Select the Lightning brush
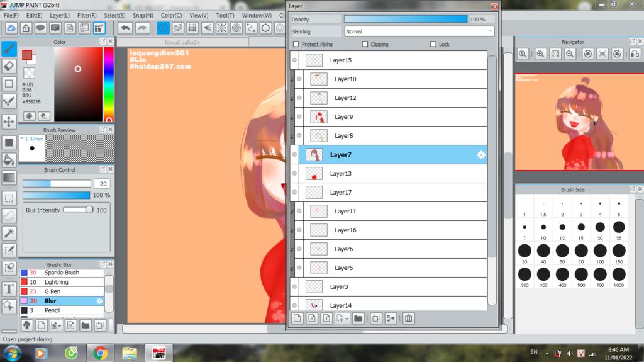644x362 pixels. coord(62,282)
